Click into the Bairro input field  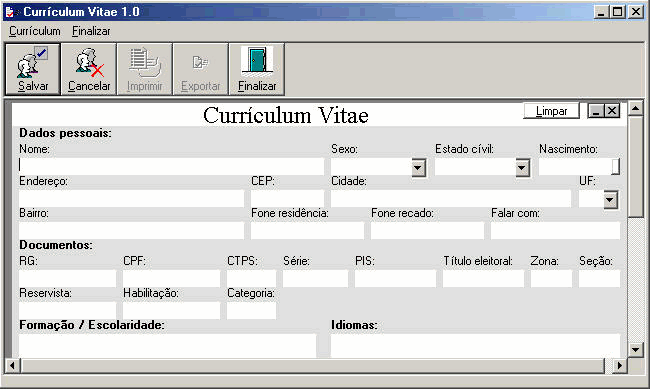pyautogui.click(x=131, y=231)
